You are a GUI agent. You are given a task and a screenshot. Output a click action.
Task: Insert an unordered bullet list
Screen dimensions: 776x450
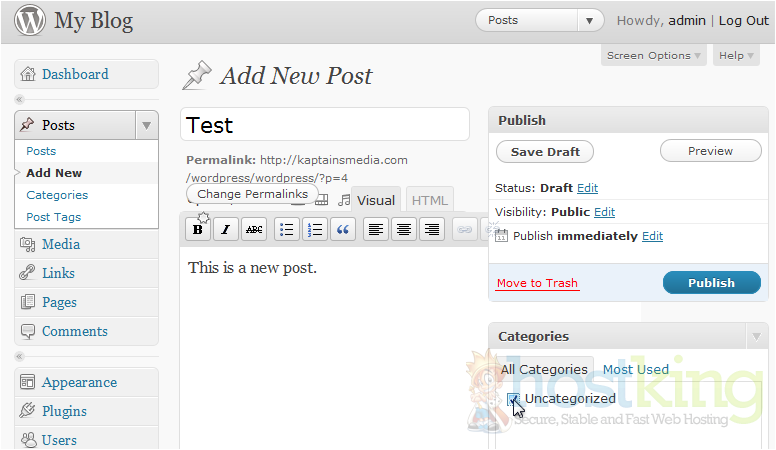287,230
